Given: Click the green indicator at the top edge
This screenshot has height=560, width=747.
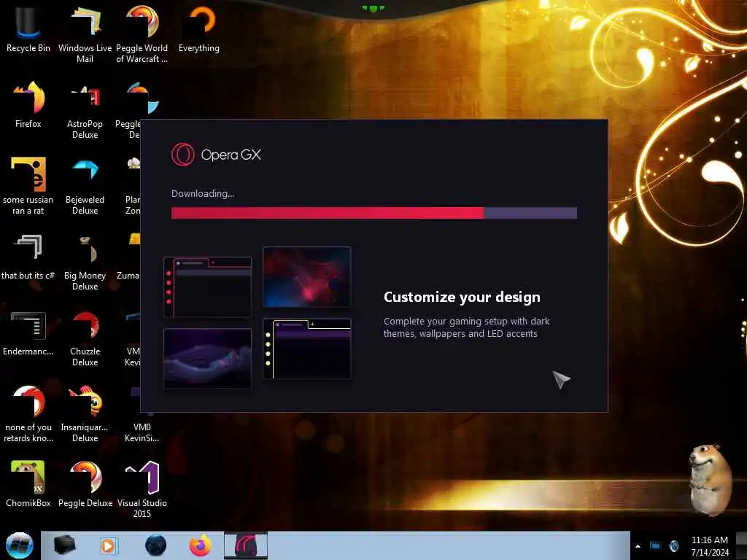Looking at the screenshot, I should [x=373, y=8].
